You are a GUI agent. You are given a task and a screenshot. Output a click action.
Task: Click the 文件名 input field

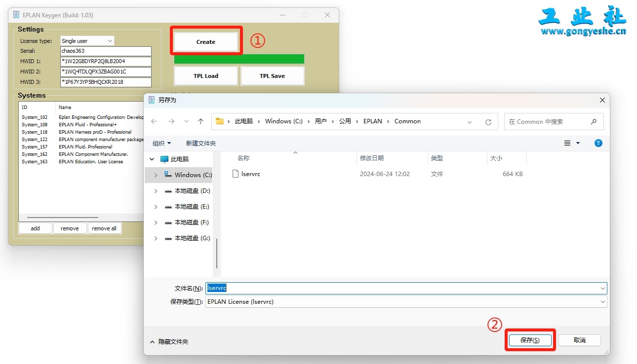tap(406, 288)
